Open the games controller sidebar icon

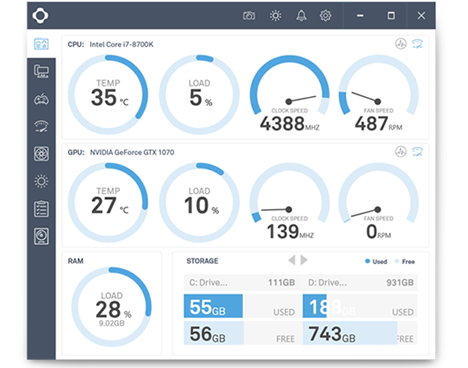(x=41, y=99)
